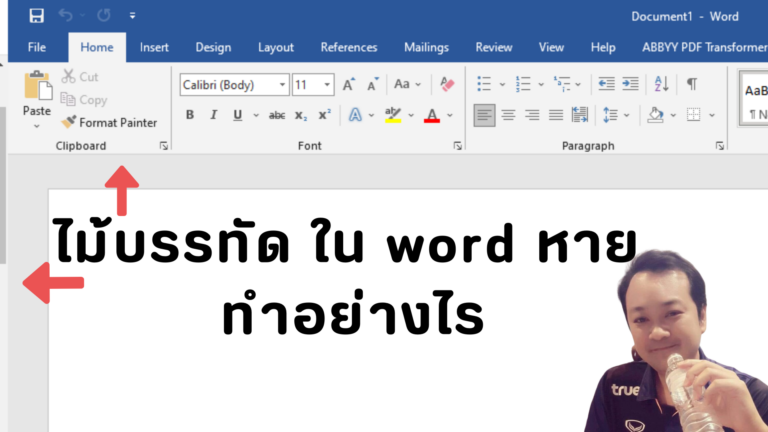Toggle Underline formatting
The height and width of the screenshot is (432, 768).
[238, 115]
